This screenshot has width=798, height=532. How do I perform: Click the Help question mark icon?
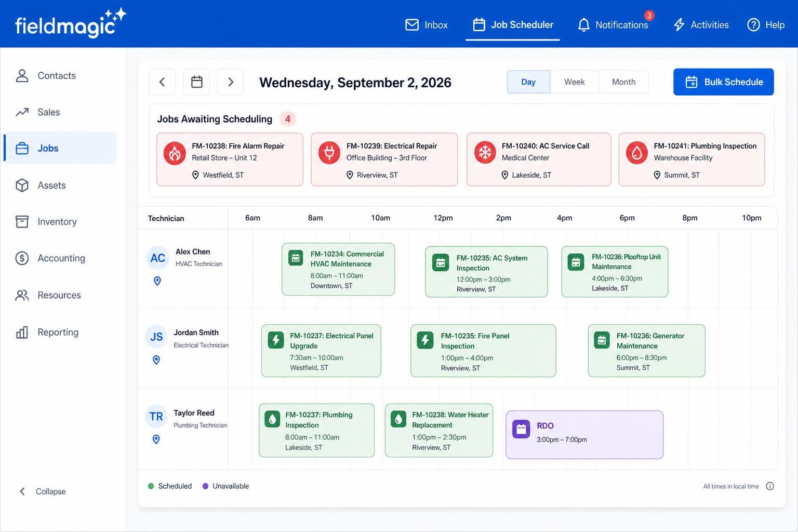pyautogui.click(x=753, y=25)
